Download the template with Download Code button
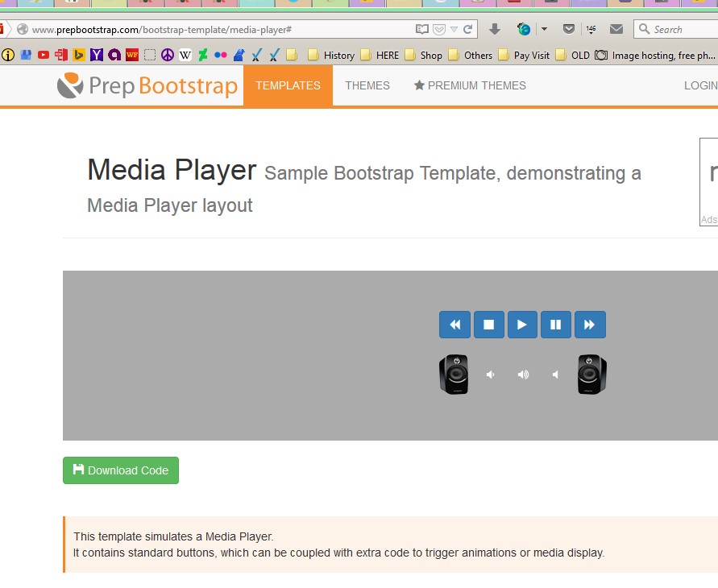This screenshot has width=718, height=588. point(121,470)
